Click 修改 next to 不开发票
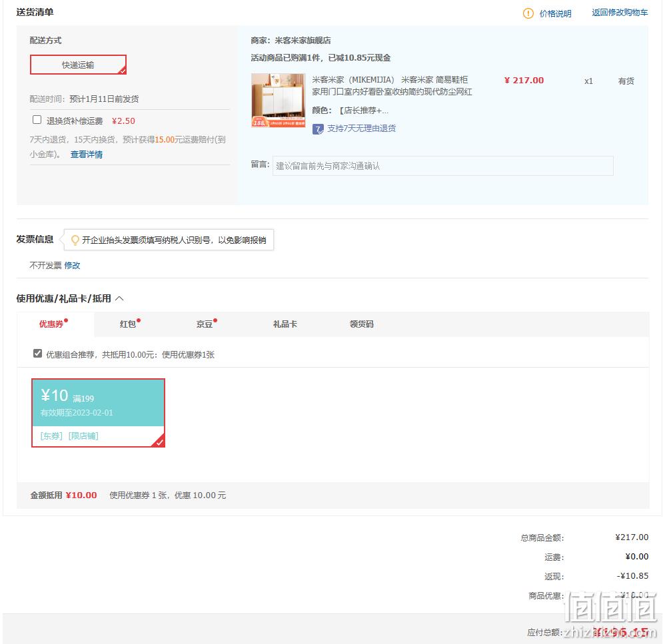Image resolution: width=663 pixels, height=644 pixels. point(73,265)
